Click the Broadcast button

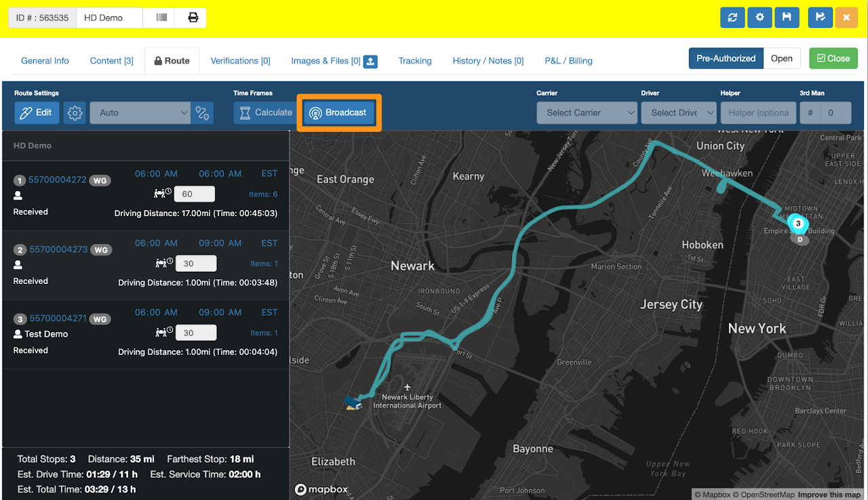tap(339, 112)
